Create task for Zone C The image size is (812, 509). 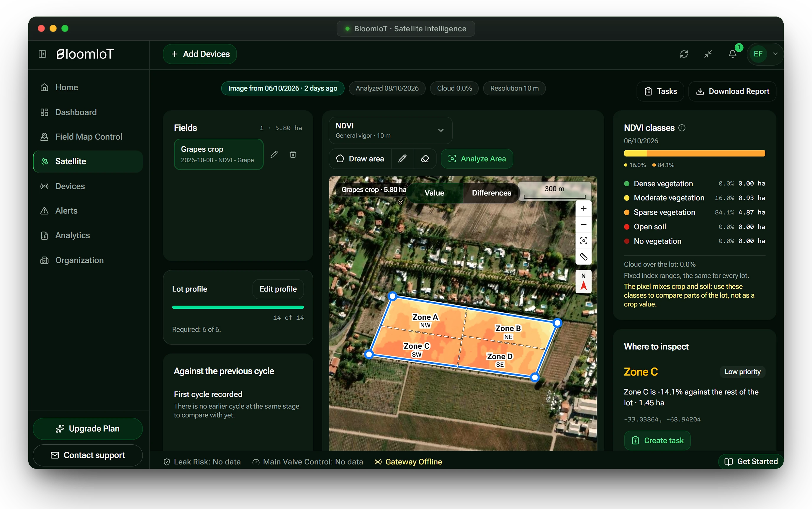click(657, 440)
